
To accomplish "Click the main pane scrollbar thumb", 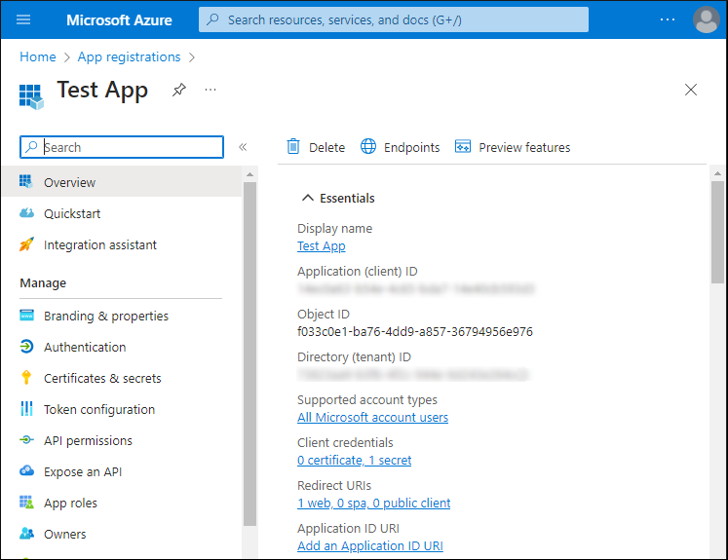I will pos(717,232).
